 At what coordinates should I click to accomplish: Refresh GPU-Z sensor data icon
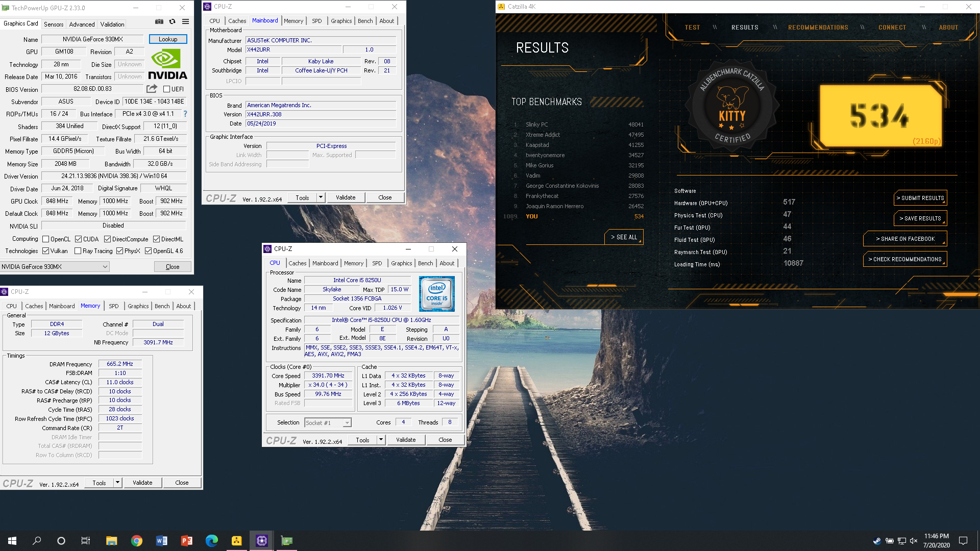pos(173,21)
